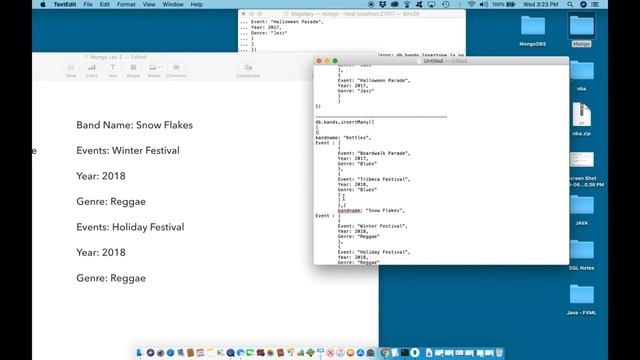This screenshot has height=360, width=640.
Task: Open the Time Machine menu bar icon
Action: 446,4
